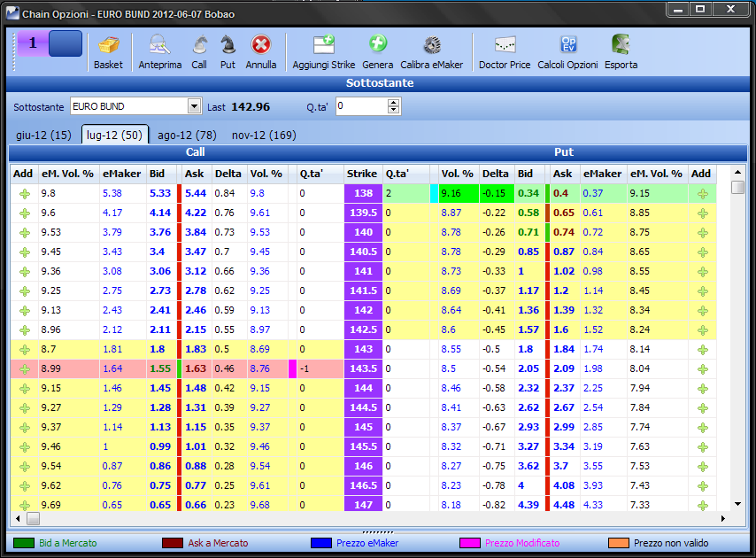Increase Q.ta' value with up arrow
This screenshot has width=756, height=558.
[x=394, y=103]
